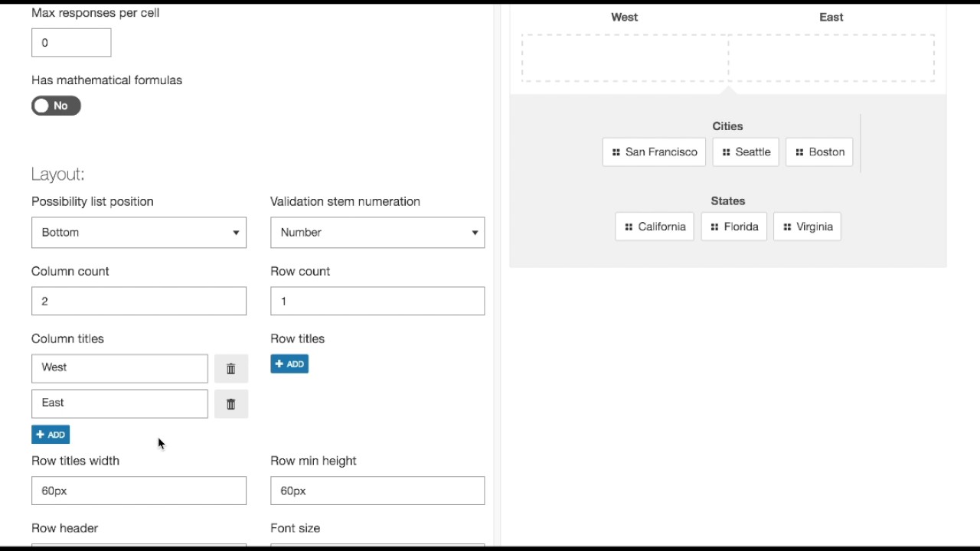Open Validation stem numeration dropdown
980x551 pixels.
(x=377, y=233)
